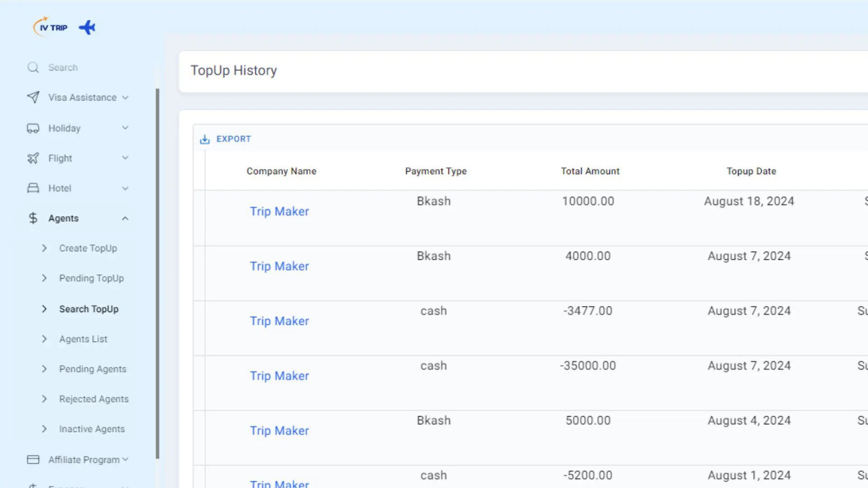The image size is (868, 488).
Task: Click the blue airplane icon beside logo
Action: (x=87, y=28)
